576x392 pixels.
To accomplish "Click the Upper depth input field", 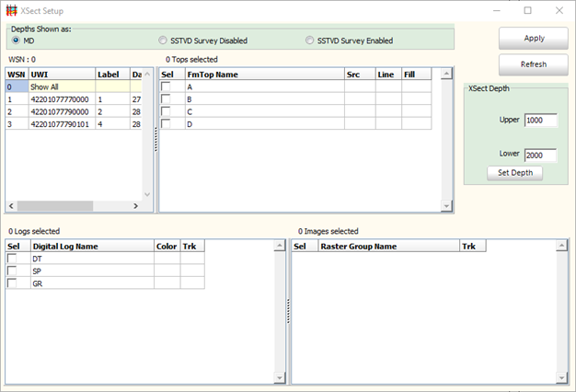I will tap(540, 121).
